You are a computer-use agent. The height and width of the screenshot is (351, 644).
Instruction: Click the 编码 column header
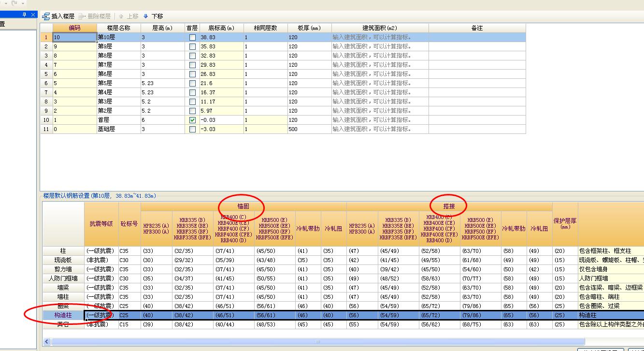[x=75, y=28]
